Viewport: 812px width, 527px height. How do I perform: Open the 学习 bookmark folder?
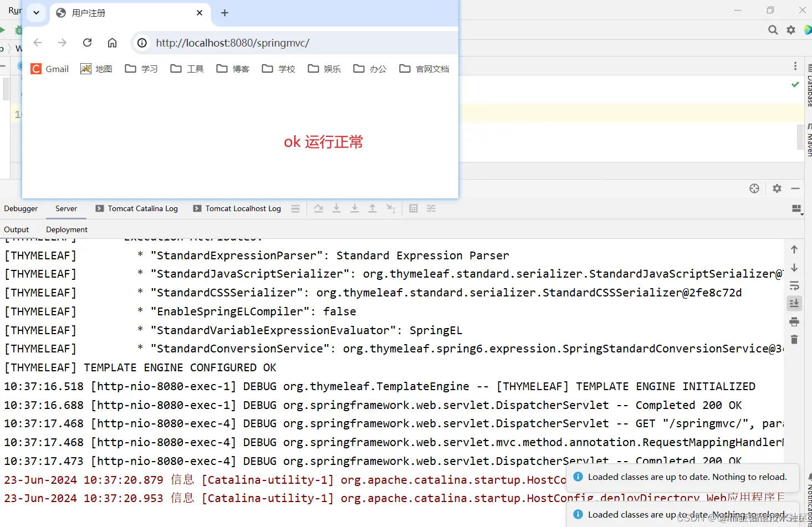pos(141,69)
